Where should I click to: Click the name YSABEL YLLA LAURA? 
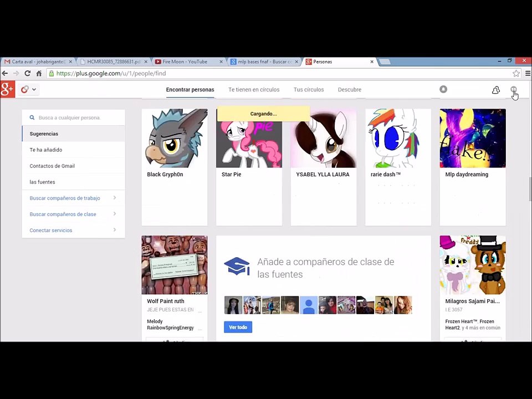point(323,175)
